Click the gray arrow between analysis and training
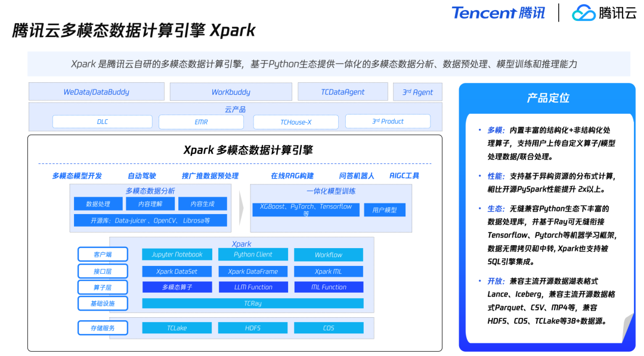The height and width of the screenshot is (356, 644). (241, 208)
